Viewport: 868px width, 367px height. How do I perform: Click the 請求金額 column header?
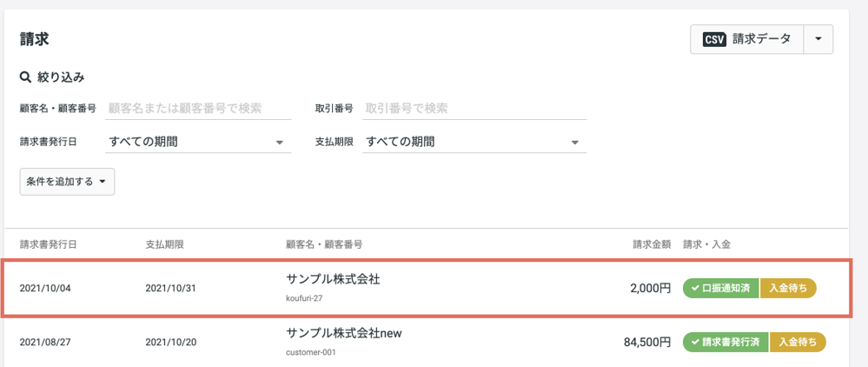[652, 244]
